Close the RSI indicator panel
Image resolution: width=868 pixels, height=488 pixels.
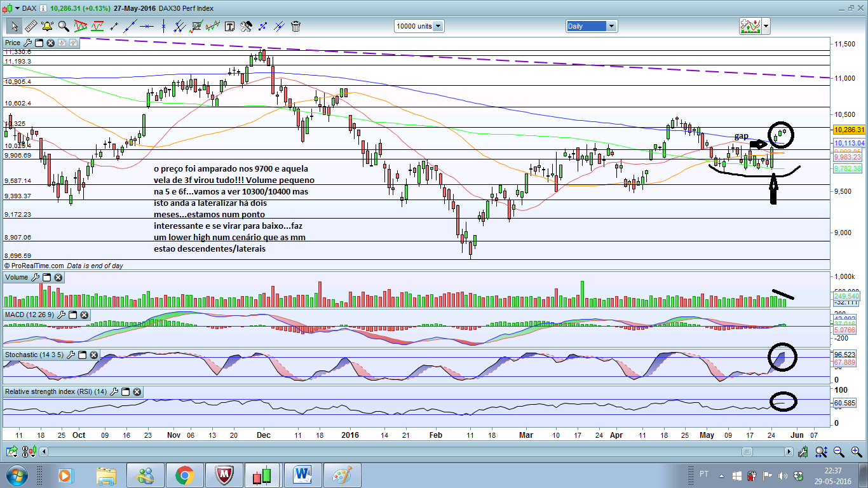coord(137,392)
